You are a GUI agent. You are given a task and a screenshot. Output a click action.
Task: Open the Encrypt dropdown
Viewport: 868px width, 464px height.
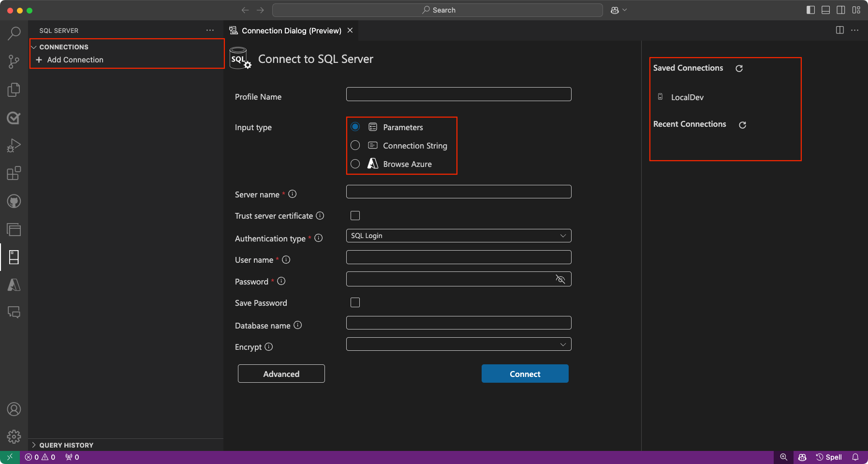[458, 344]
